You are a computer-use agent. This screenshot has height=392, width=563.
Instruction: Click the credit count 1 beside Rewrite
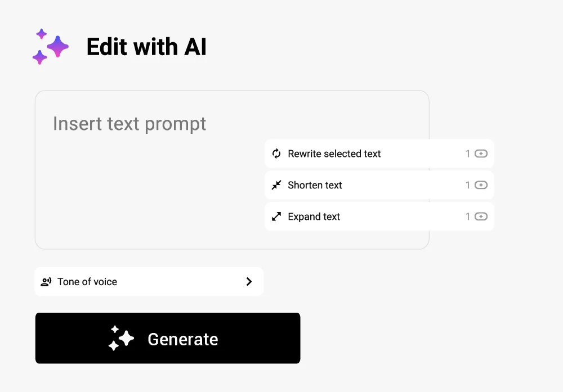[468, 154]
